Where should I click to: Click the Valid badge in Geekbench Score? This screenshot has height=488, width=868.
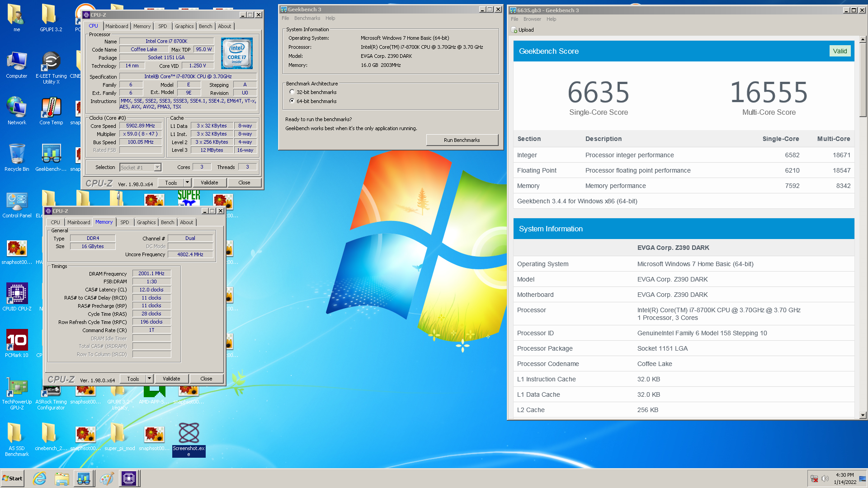840,51
